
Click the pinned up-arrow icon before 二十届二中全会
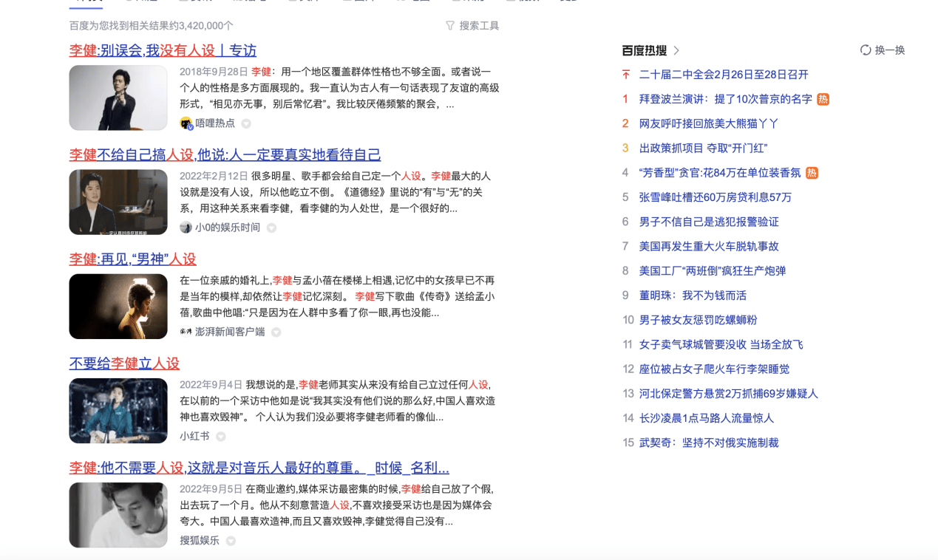tap(626, 75)
